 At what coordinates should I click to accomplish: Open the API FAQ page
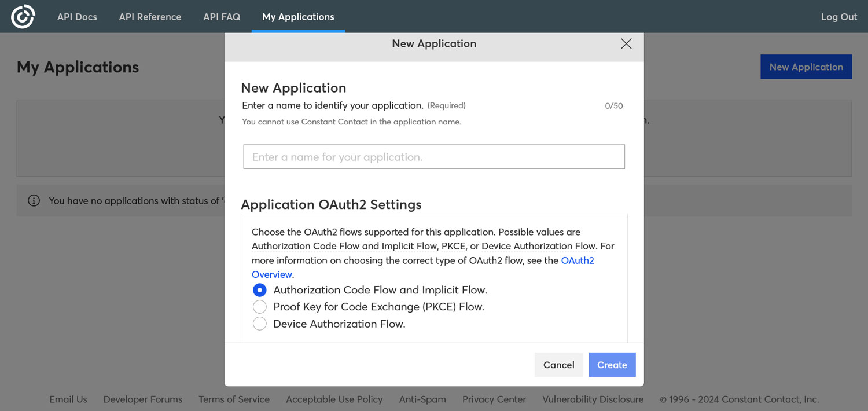(222, 17)
